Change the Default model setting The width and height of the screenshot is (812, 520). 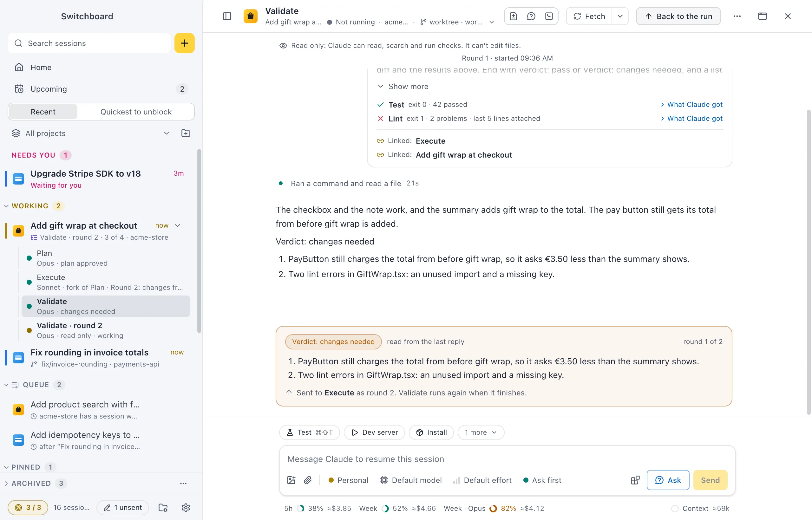(x=411, y=480)
